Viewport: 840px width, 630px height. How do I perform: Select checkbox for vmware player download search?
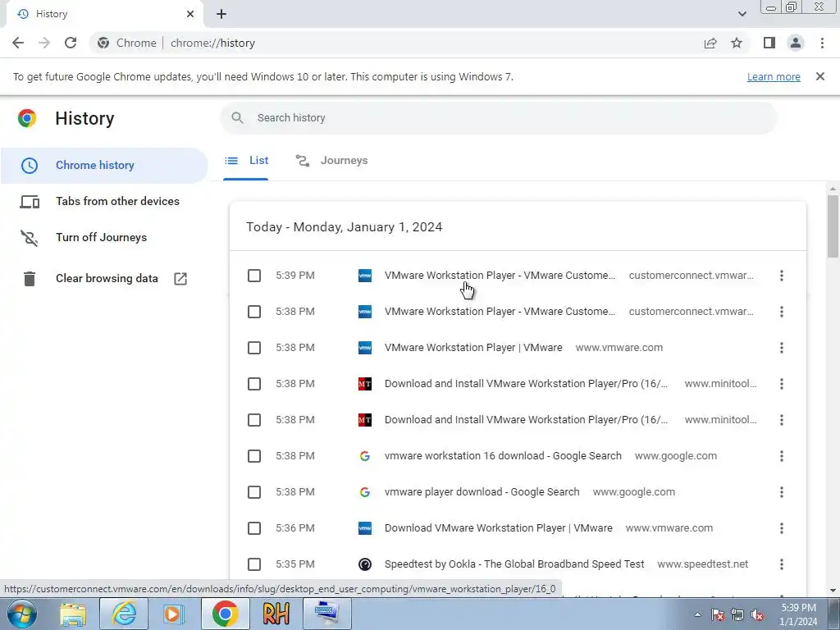point(254,492)
